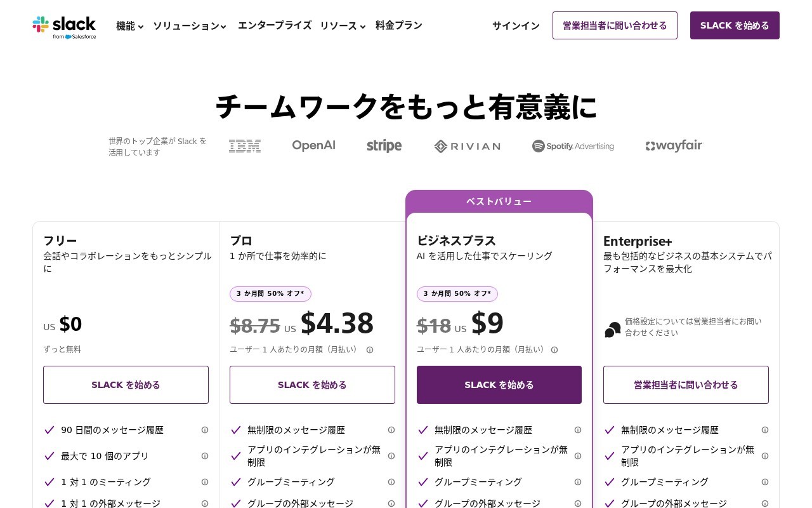
Task: Show info for Enterprise+ アプリのインテグレーション
Action: [765, 456]
